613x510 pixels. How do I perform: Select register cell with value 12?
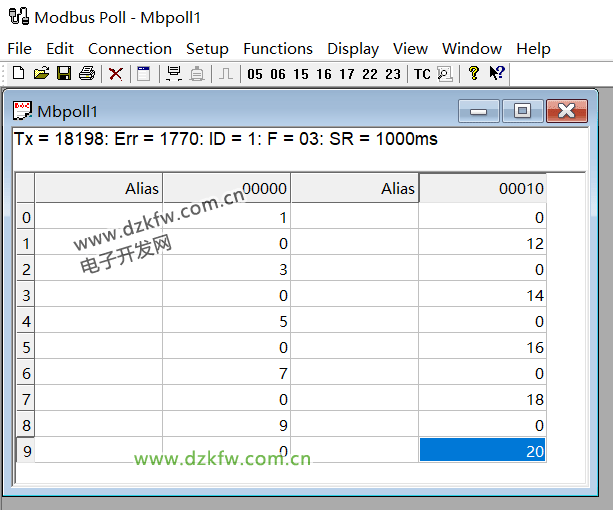point(482,242)
